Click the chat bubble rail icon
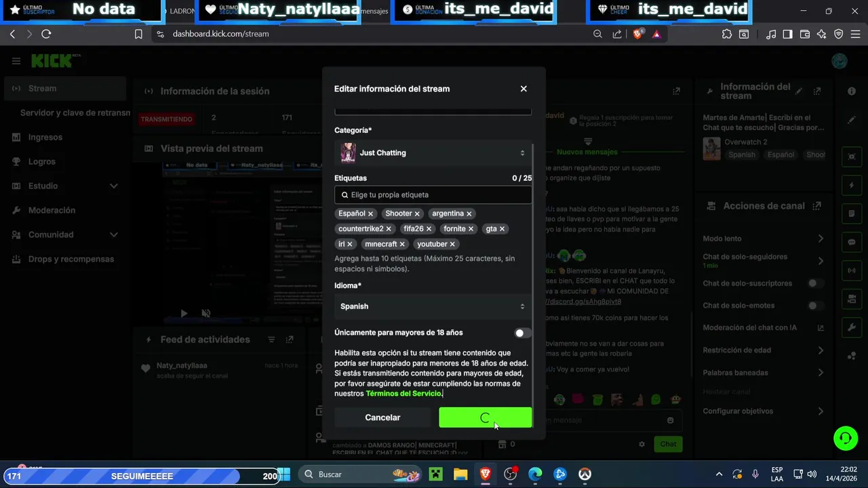Screen dimensions: 868x488 [x=852, y=242]
